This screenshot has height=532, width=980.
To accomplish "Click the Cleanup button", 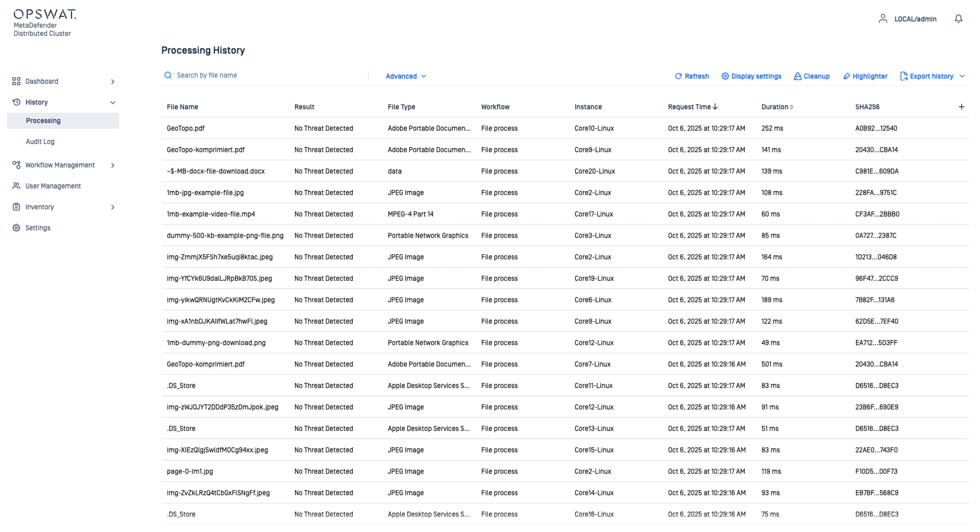I will (x=812, y=76).
